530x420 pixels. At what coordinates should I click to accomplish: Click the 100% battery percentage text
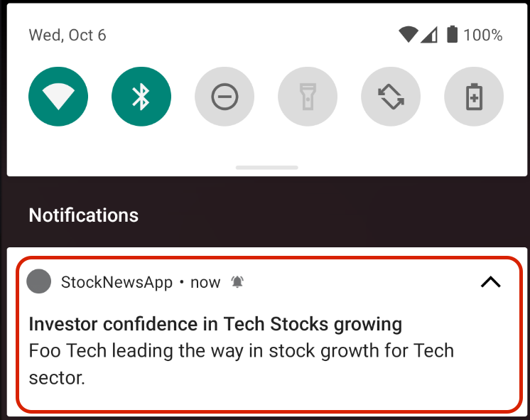(x=483, y=35)
